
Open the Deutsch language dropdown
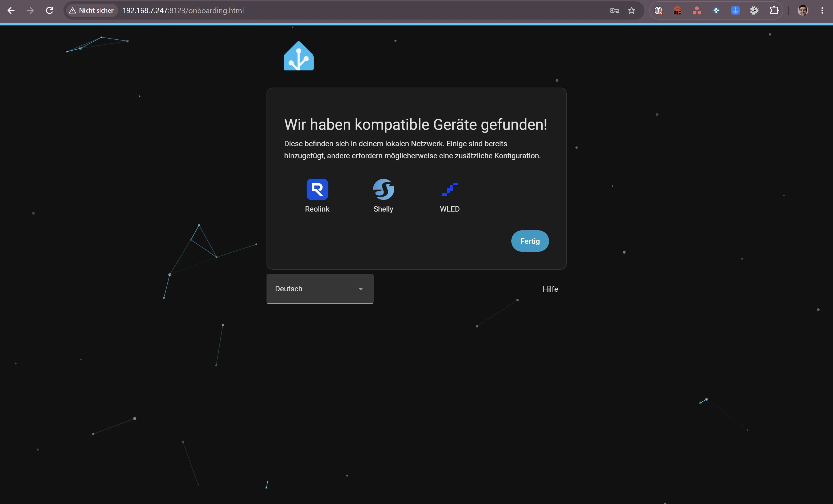[x=320, y=289]
